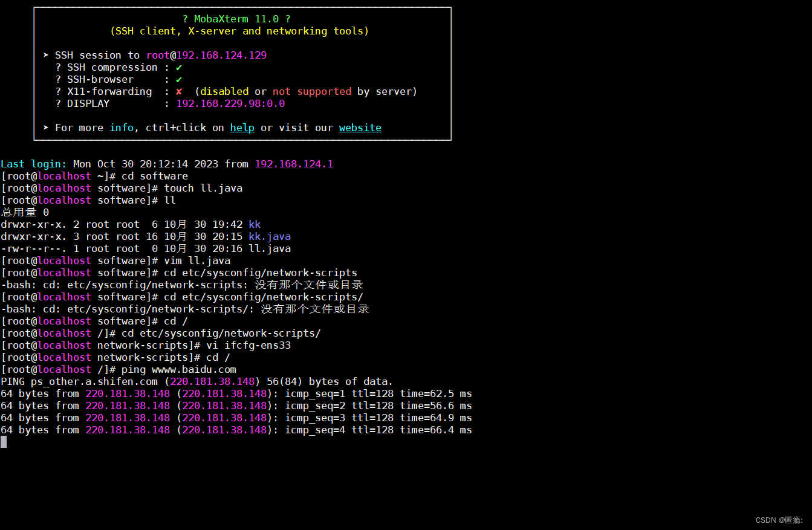
Task: Click the root@192.168.124.129 session address
Action: [x=206, y=55]
